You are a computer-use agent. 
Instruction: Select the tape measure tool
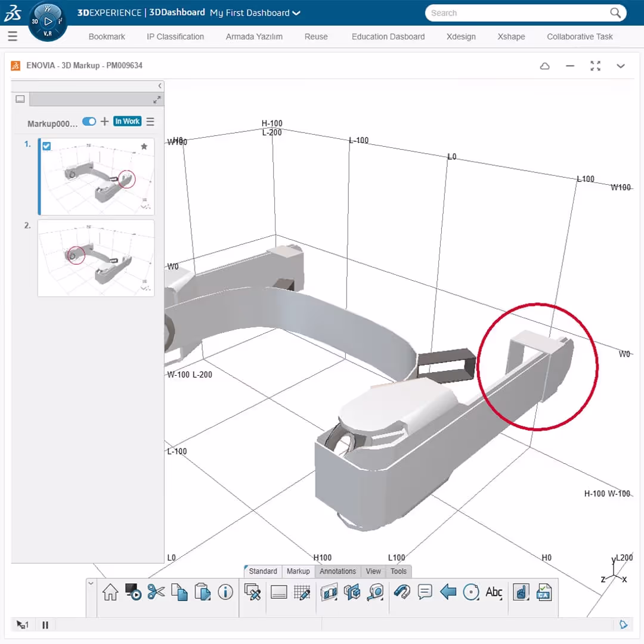point(375,592)
